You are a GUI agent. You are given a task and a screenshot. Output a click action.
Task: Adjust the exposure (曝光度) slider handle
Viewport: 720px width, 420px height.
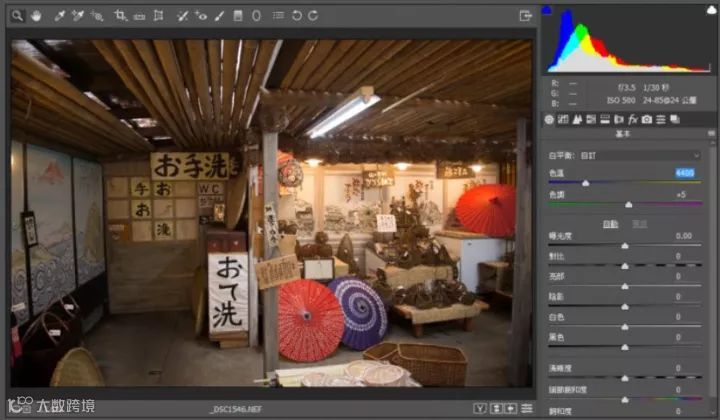(625, 246)
